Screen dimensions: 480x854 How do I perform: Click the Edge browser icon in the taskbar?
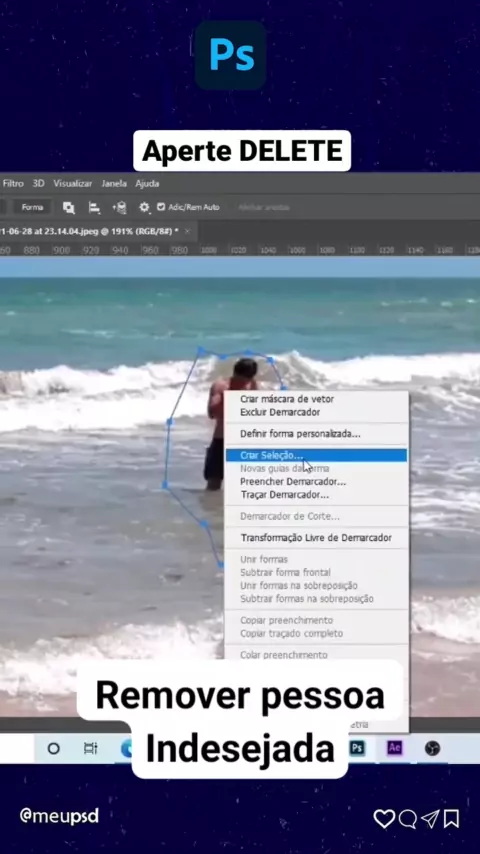click(x=126, y=748)
